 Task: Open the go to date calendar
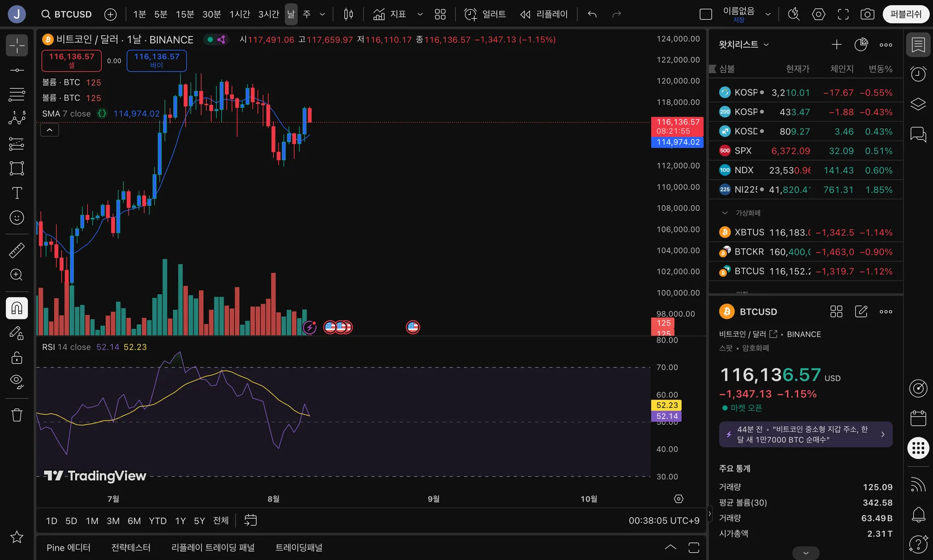(x=251, y=521)
